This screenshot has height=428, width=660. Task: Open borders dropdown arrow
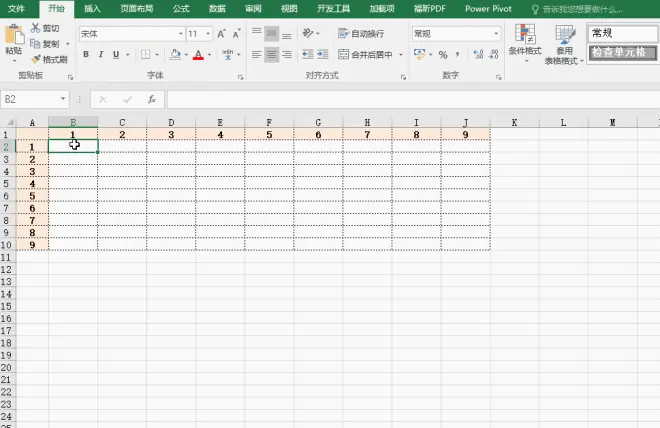pyautogui.click(x=157, y=55)
